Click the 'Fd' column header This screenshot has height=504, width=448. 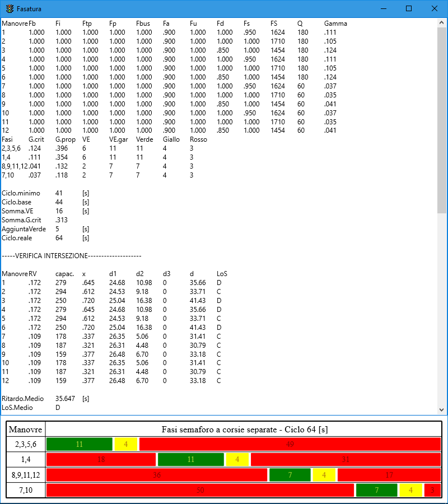(x=220, y=24)
